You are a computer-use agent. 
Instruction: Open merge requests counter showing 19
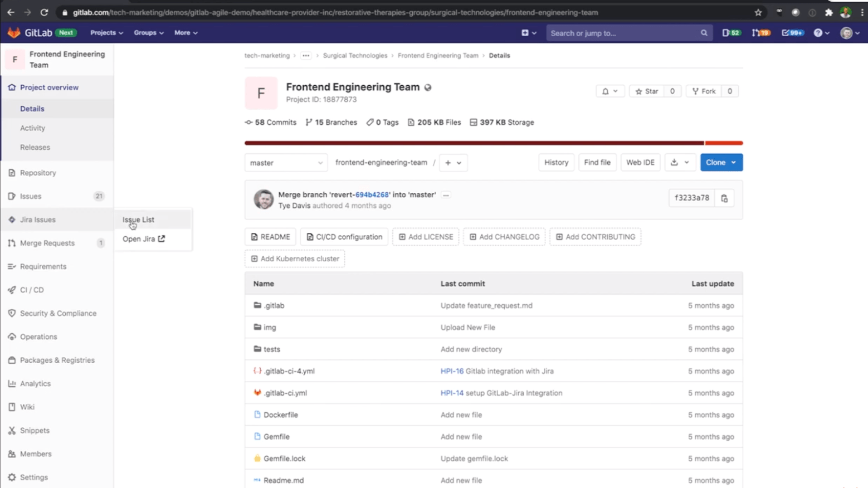[761, 33]
